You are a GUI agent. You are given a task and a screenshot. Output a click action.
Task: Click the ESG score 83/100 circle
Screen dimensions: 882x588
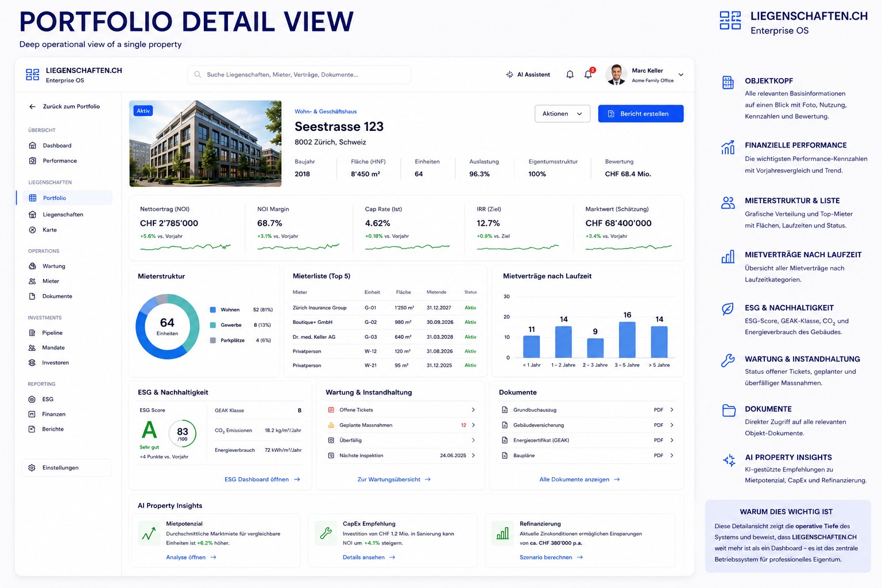[x=183, y=434]
